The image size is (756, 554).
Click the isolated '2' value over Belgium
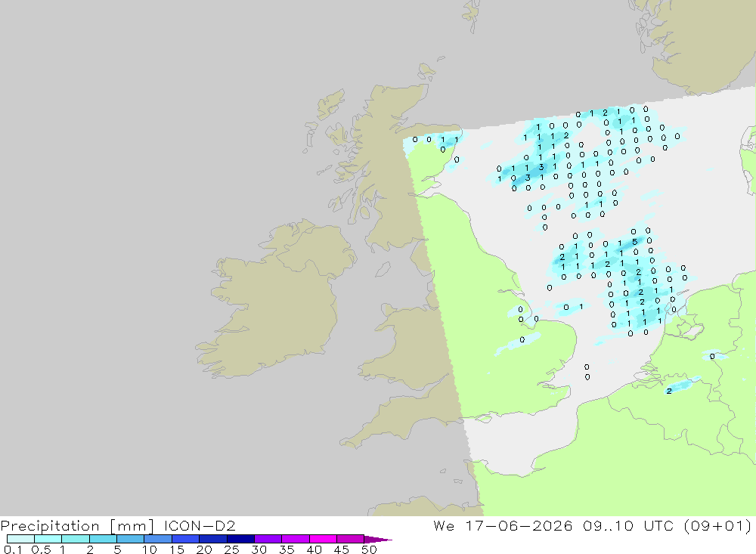(669, 391)
